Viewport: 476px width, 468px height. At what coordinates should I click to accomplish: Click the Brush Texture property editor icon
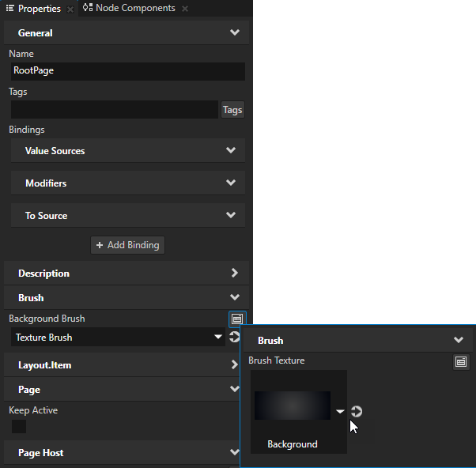point(461,361)
